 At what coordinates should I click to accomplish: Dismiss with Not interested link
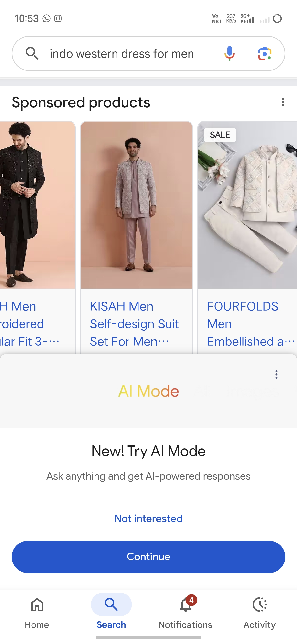tap(148, 519)
